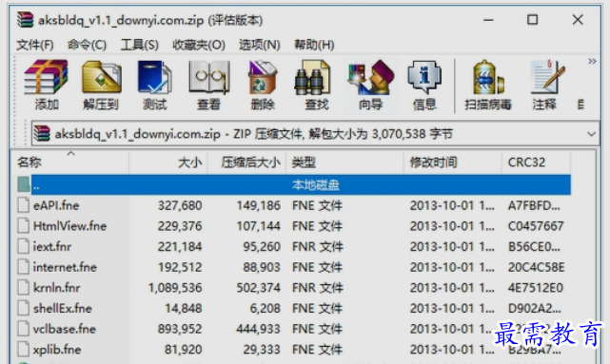Select the iext.fnr file icon
The image size is (610, 364).
point(24,246)
